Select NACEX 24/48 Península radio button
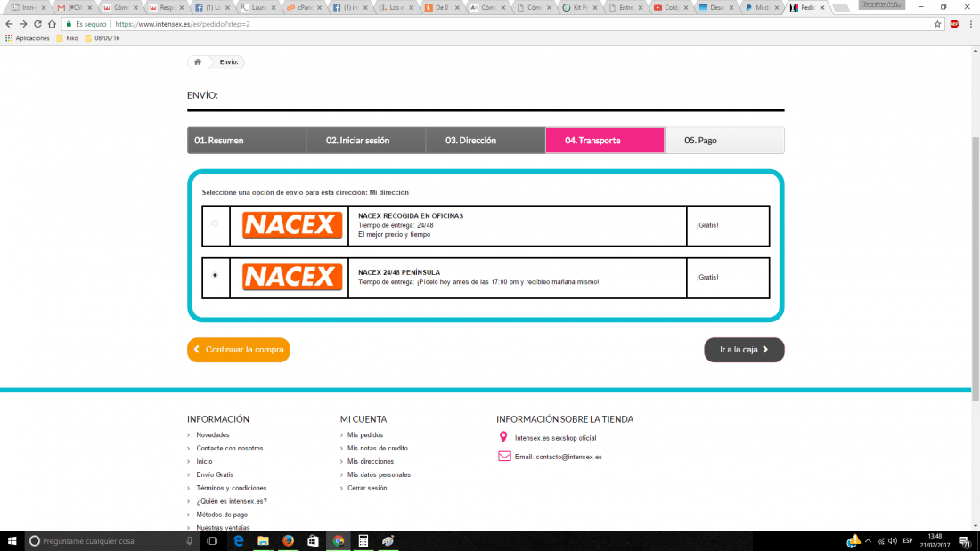 tap(215, 275)
